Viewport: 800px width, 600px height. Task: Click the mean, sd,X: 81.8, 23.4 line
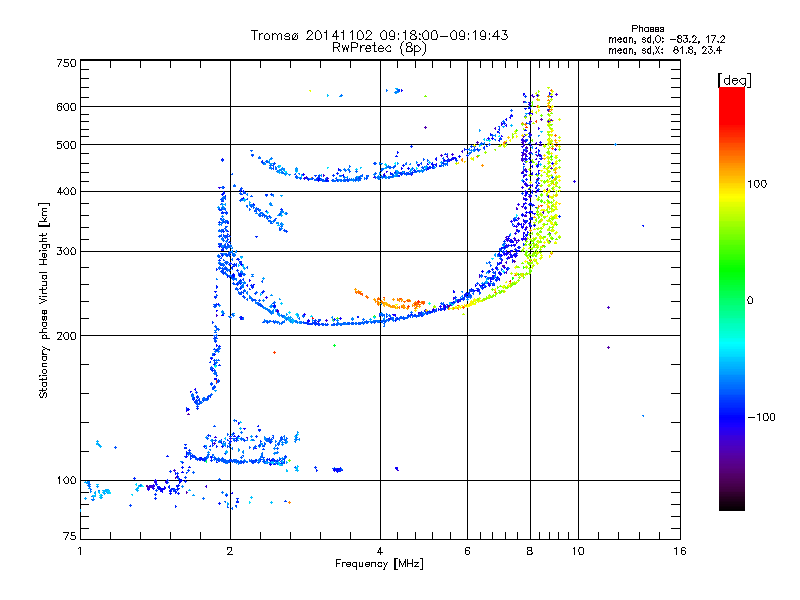pos(665,50)
